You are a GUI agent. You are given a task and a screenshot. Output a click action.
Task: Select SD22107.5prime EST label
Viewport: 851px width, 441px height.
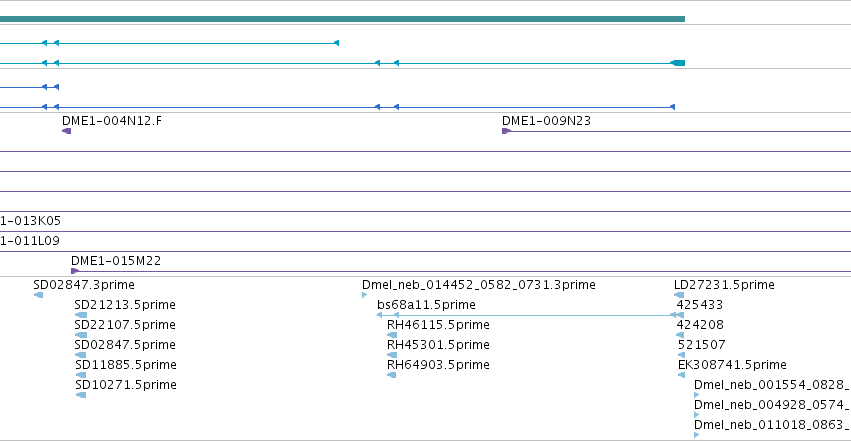(125, 325)
